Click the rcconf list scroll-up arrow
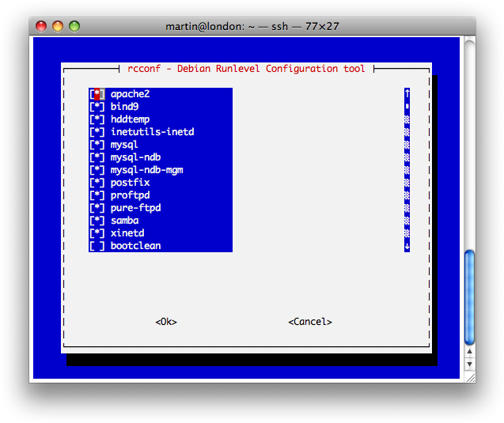This screenshot has width=504, height=423. [x=407, y=94]
